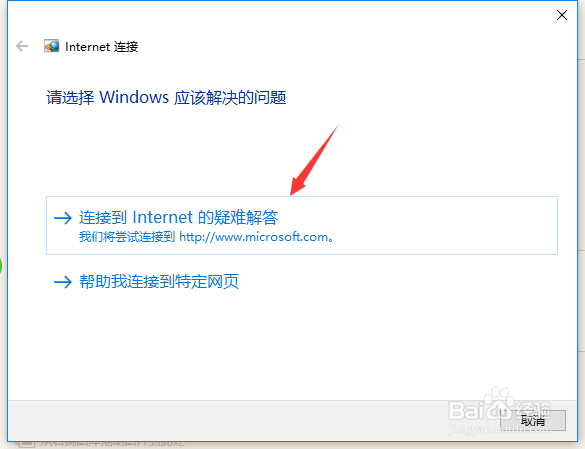This screenshot has height=449, width=585.
Task: Click arrow icon beside 帮助我连接到特定网页
Action: tap(63, 282)
